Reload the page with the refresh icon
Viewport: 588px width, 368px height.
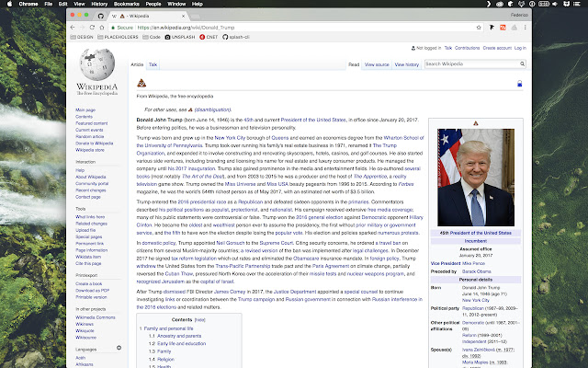point(92,28)
